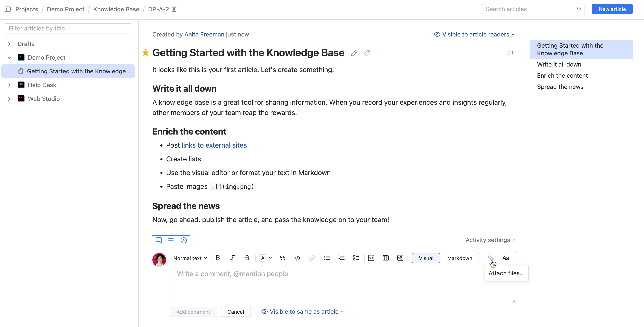644x327 pixels.
Task: Switch to the history clock tab
Action: click(x=184, y=240)
